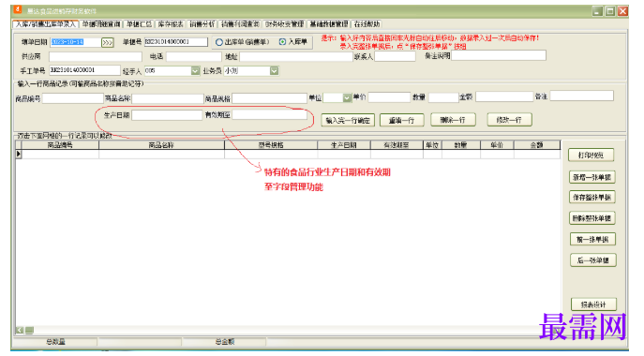Screen dimensions: 644x356
Task: Click 保存整张单据 button
Action: pyautogui.click(x=592, y=198)
